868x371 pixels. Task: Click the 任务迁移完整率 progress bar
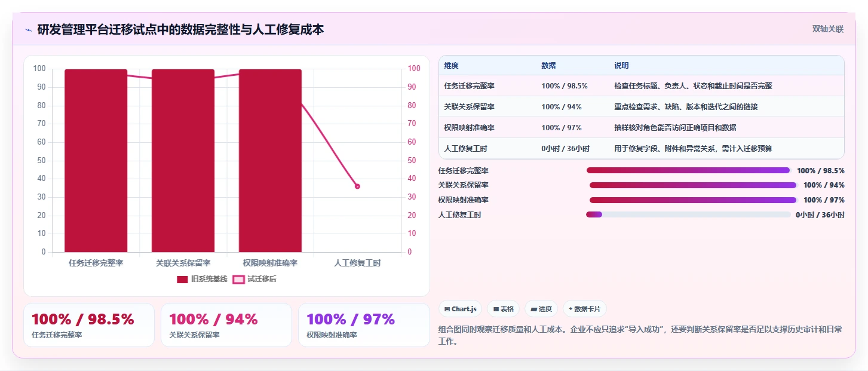click(688, 170)
